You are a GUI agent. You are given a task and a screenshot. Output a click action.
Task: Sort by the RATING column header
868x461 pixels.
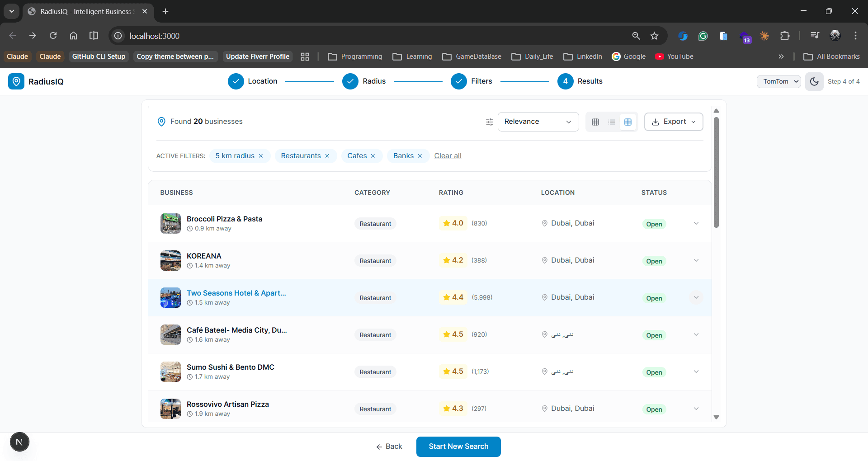(x=451, y=193)
